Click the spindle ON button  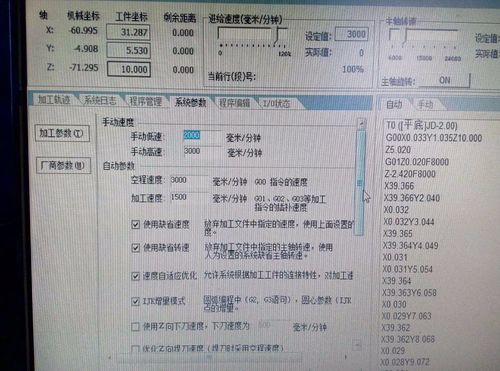(444, 80)
